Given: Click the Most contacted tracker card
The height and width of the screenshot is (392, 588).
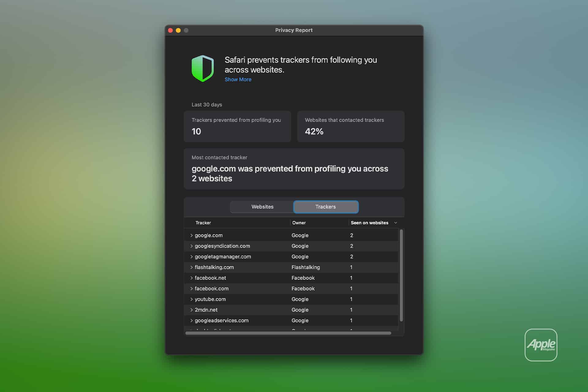Looking at the screenshot, I should coord(294,169).
